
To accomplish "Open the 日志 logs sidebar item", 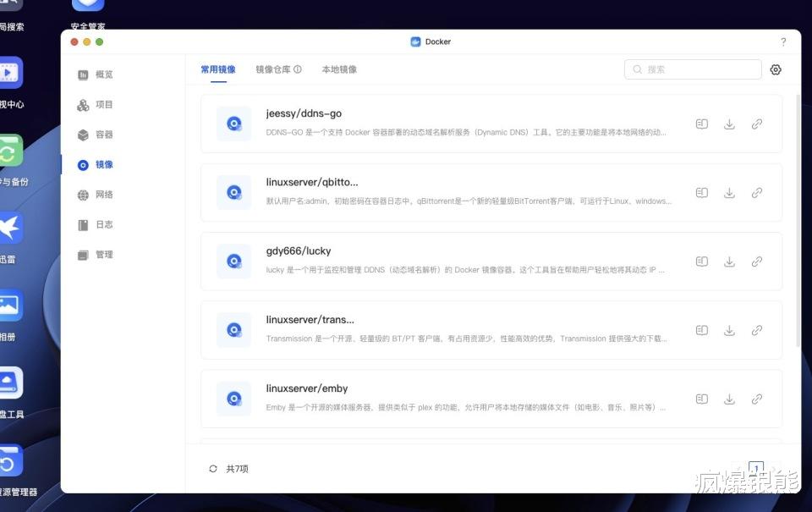I will click(96, 225).
